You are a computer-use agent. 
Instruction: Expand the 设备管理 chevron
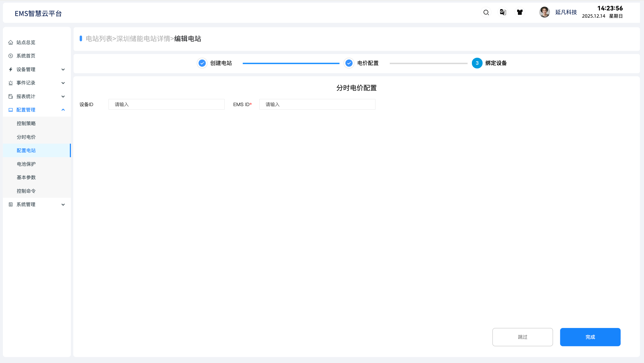click(63, 69)
